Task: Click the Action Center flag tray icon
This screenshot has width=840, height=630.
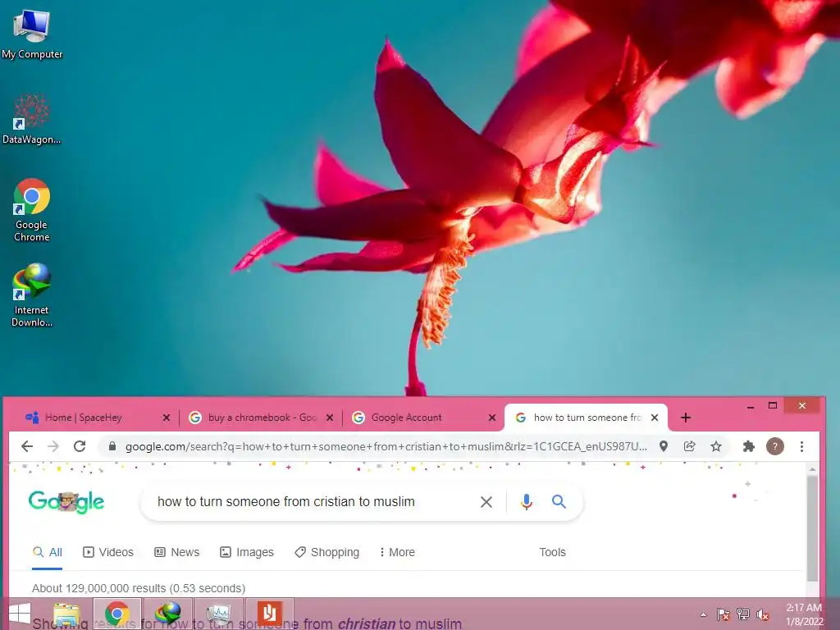Action: tap(723, 614)
